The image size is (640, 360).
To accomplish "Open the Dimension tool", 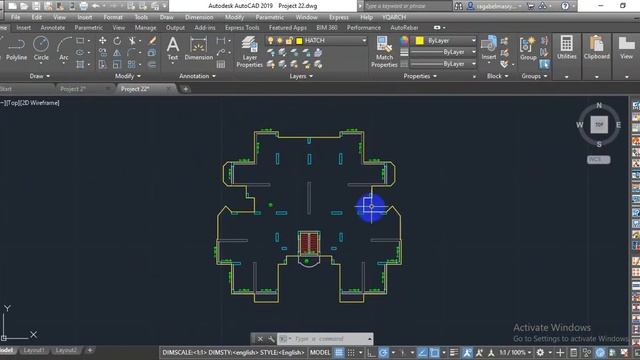I will [199, 49].
